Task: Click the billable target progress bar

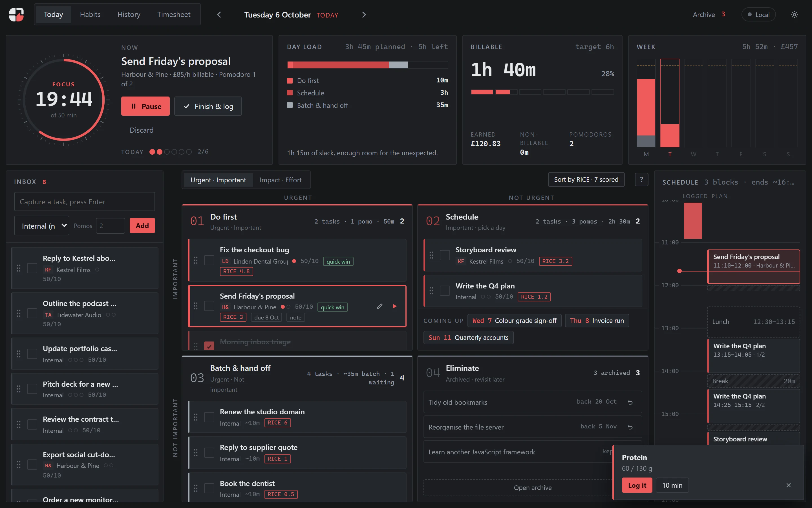Action: click(x=542, y=92)
